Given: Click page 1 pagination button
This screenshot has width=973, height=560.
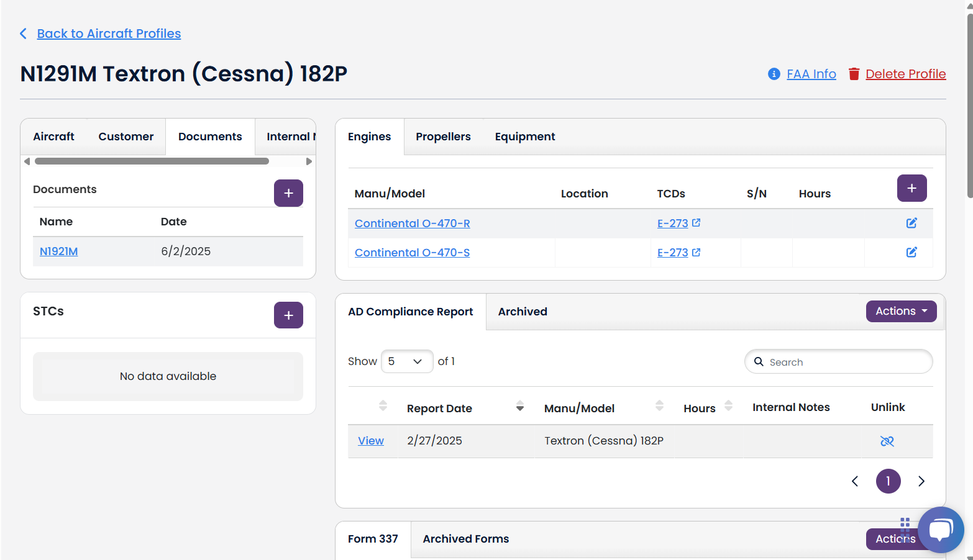Looking at the screenshot, I should 888,481.
